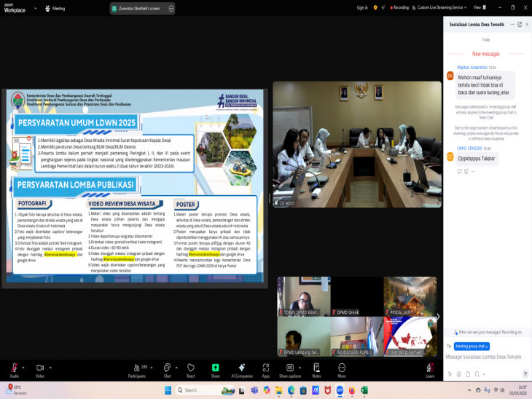
Task: Click the red Leave meeting button
Action: click(430, 370)
